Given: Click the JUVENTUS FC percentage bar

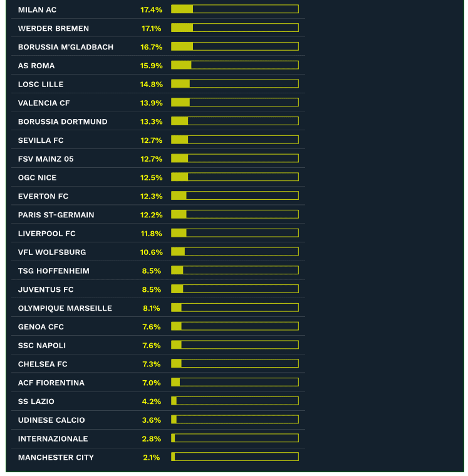Looking at the screenshot, I should point(234,289).
